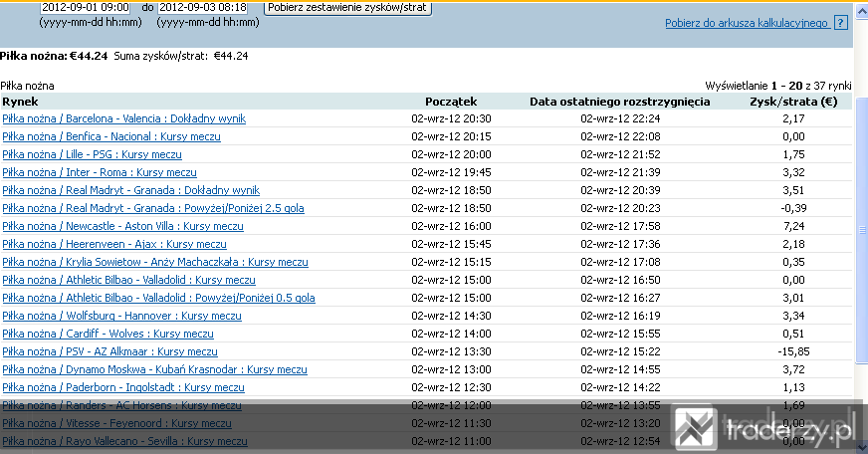Open Barcelona - Valencia Dokładny wynik market

tap(124, 118)
